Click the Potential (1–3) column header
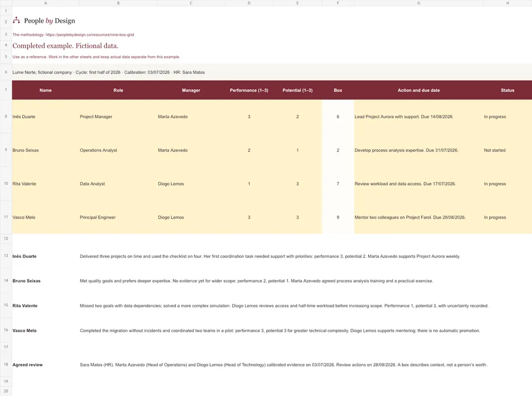This screenshot has width=532, height=396. [x=298, y=90]
